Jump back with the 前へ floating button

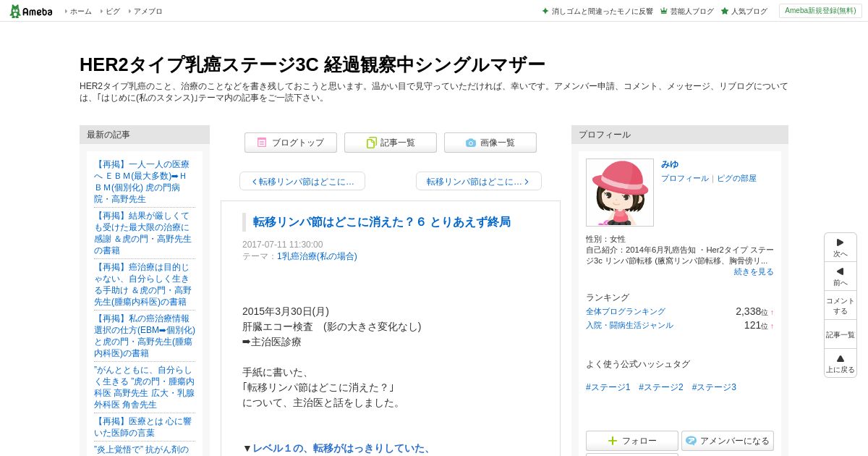click(841, 276)
